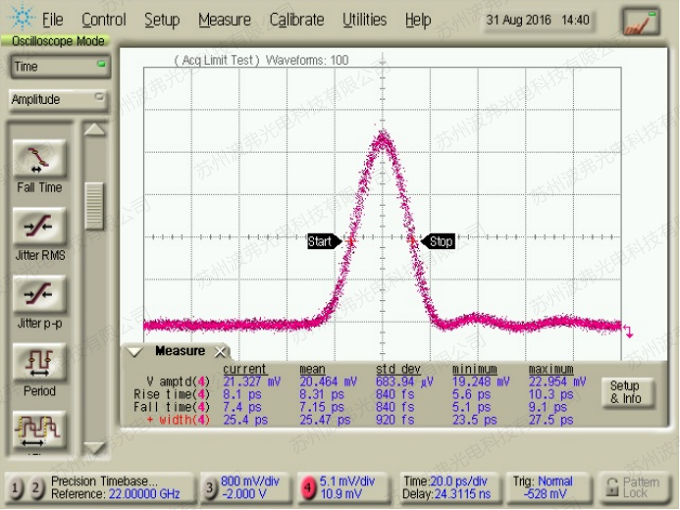The width and height of the screenshot is (680, 510).
Task: Collapse the Measure panel triangle
Action: tap(135, 352)
